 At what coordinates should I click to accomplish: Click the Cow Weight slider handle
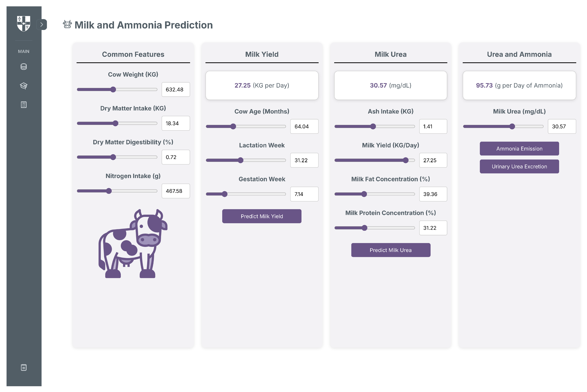pyautogui.click(x=113, y=89)
